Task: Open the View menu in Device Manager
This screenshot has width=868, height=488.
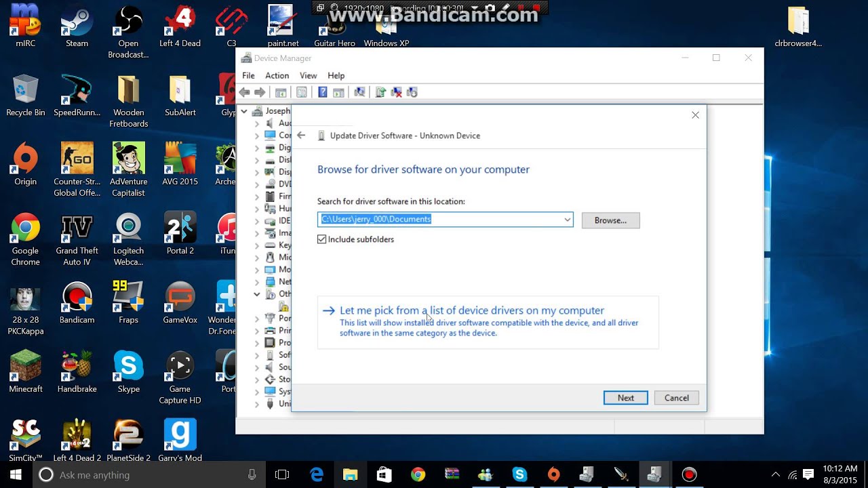Action: coord(309,75)
